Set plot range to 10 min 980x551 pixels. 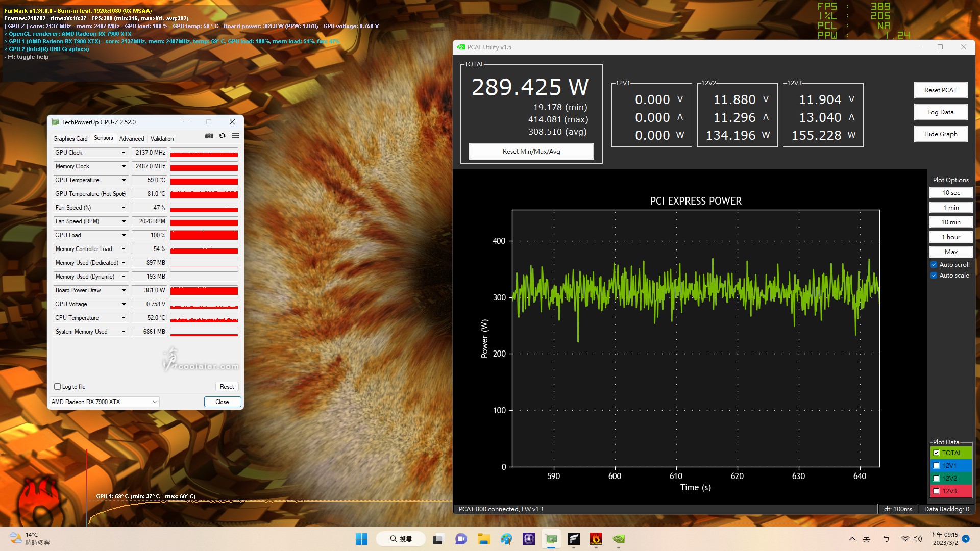951,222
